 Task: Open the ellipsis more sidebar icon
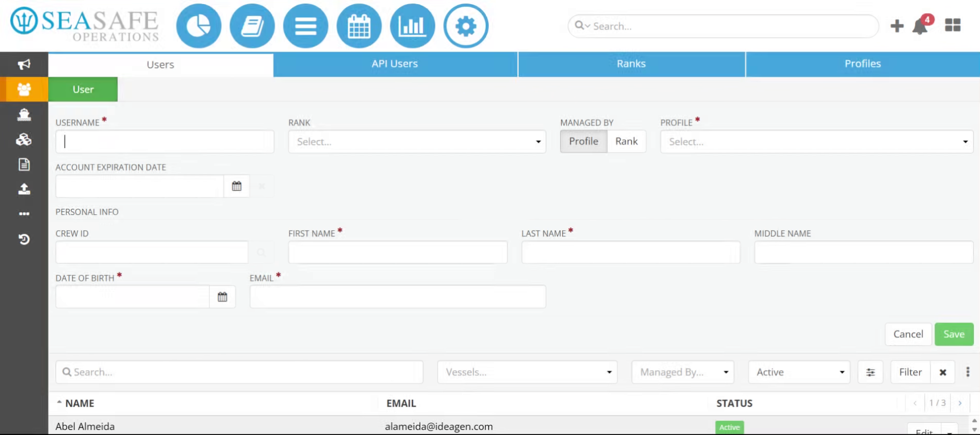click(24, 214)
